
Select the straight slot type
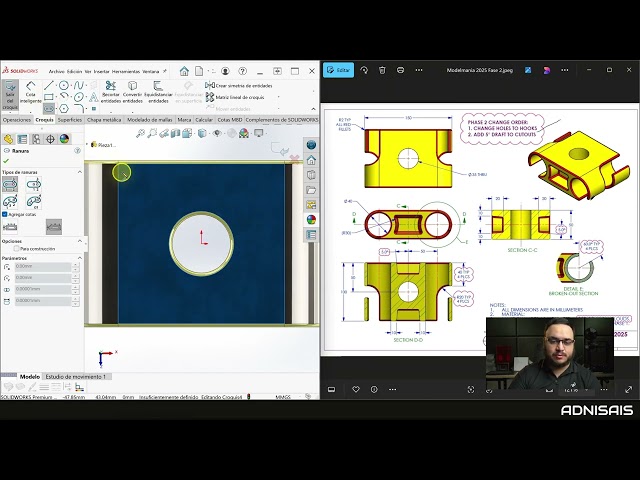(x=10, y=184)
